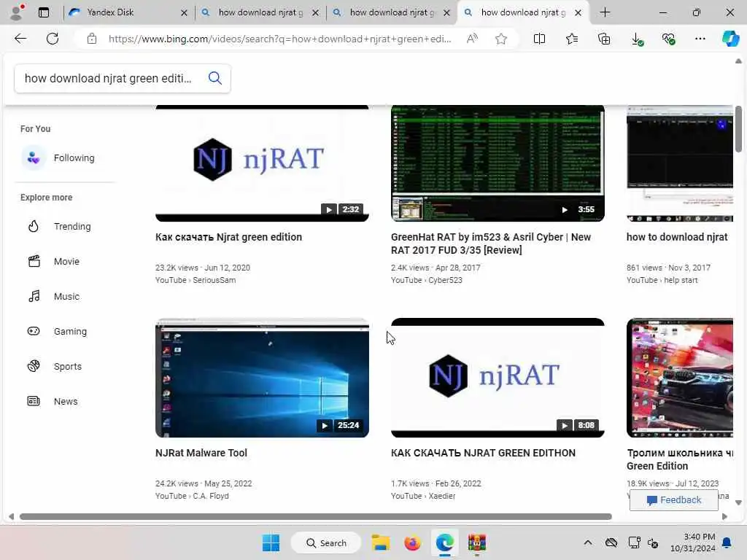Close the active how download njrat tab
This screenshot has width=747, height=560.
[578, 13]
